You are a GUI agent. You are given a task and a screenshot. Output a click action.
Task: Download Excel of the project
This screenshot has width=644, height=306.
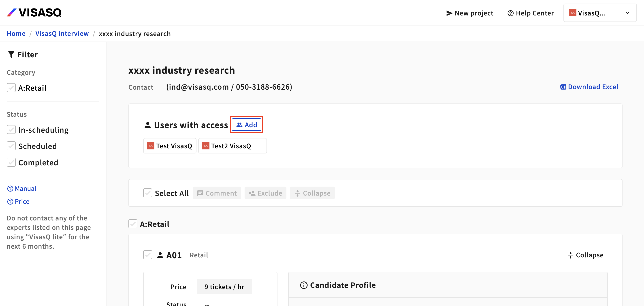point(589,87)
